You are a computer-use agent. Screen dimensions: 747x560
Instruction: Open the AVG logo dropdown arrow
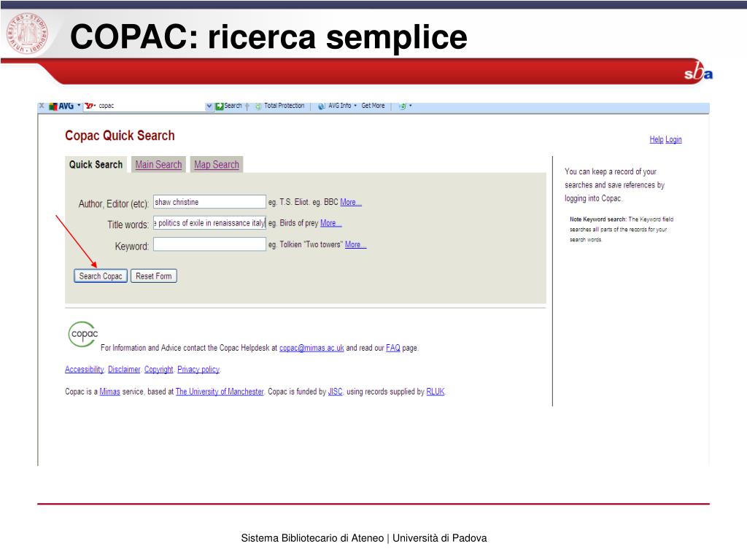[79, 105]
